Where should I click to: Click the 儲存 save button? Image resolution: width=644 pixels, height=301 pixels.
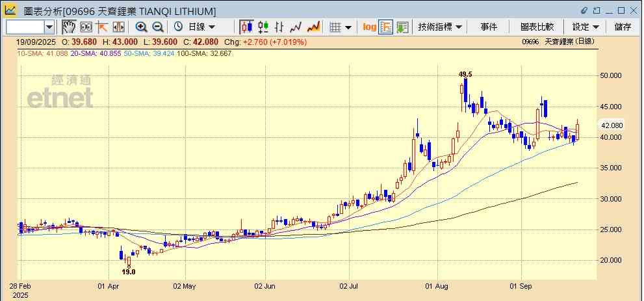click(623, 27)
